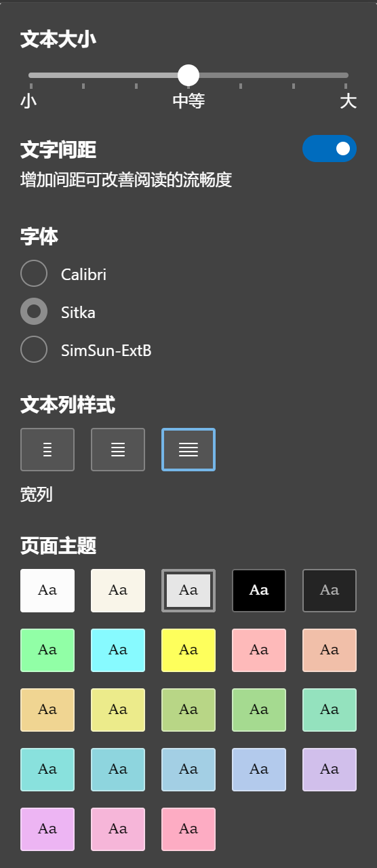Toggle the 文字间距 text spacing switch
This screenshot has width=377, height=868.
(330, 149)
